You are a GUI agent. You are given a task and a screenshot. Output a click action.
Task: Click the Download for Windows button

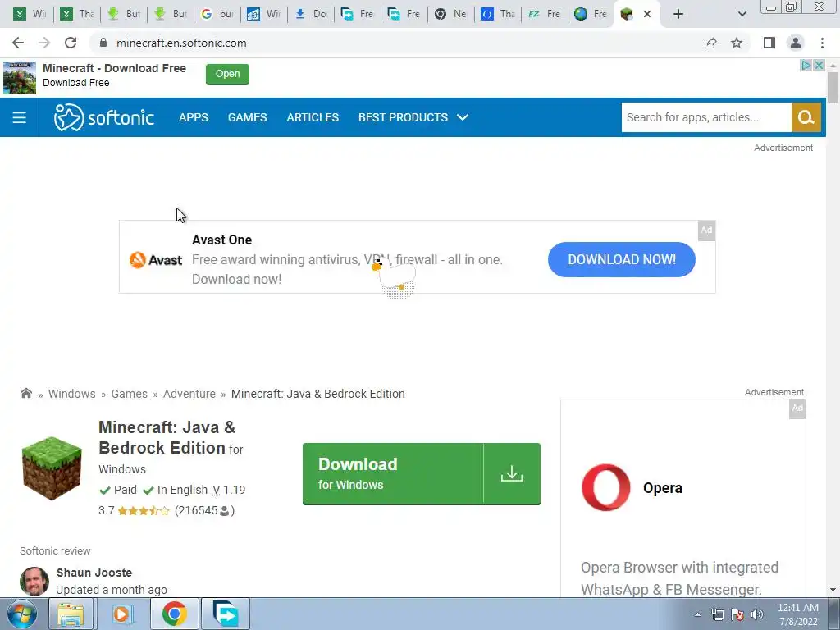click(x=421, y=473)
